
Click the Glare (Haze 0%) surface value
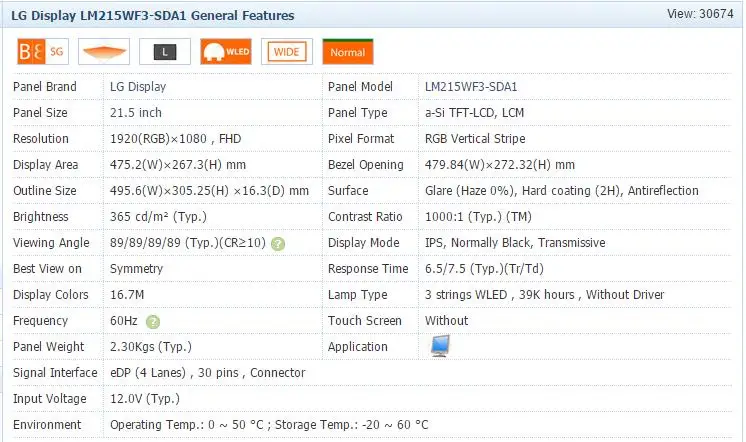(561, 191)
